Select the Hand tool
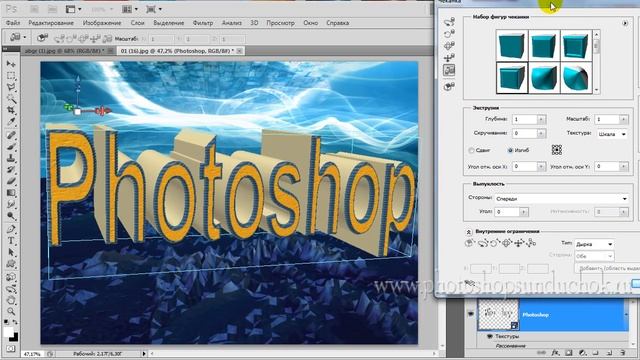Screen dimensions: 640x360 pyautogui.click(x=11, y=300)
